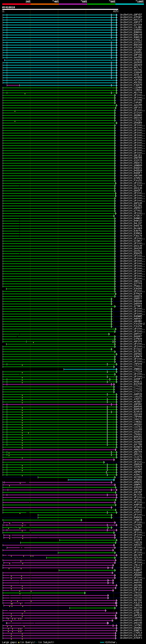Click the orange ~40% identity legend segment
The width and height of the screenshot is (146, 644).
point(45,4)
